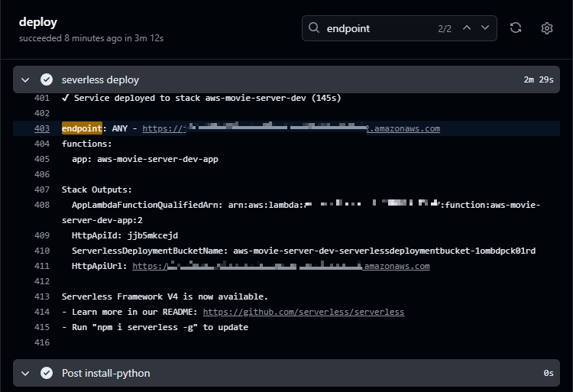Viewport: 573px width, 392px height.
Task: Open the github.com/serverless/serverless link
Action: pos(303,312)
